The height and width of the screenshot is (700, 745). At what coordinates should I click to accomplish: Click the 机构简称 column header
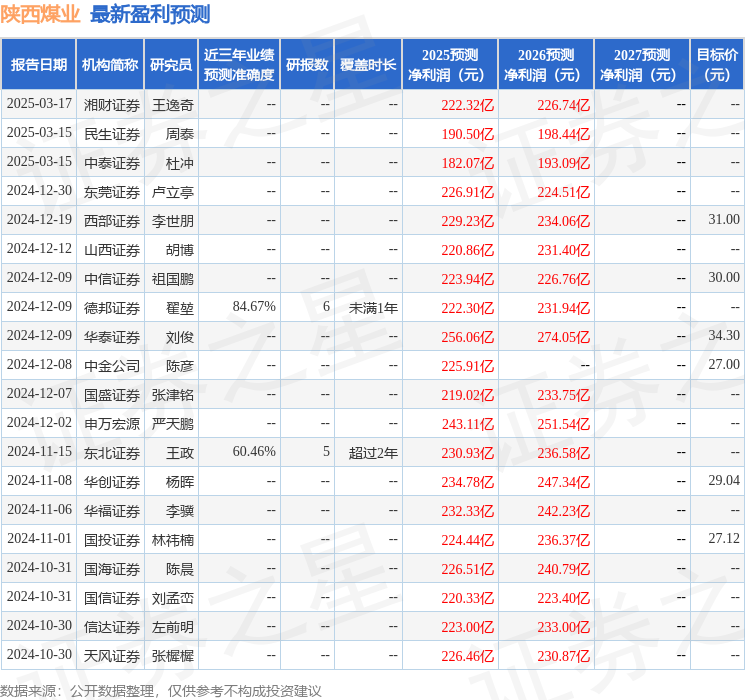(x=110, y=65)
